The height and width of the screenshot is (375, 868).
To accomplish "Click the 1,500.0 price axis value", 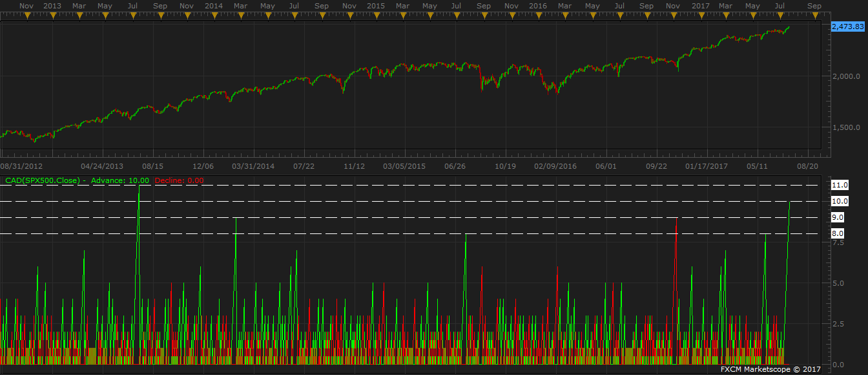I will 847,127.
